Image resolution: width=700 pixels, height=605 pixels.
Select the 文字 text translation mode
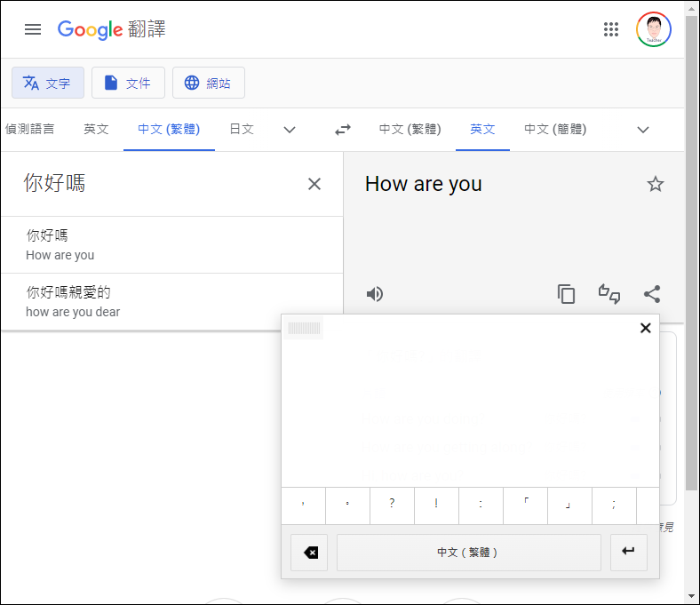pos(48,83)
